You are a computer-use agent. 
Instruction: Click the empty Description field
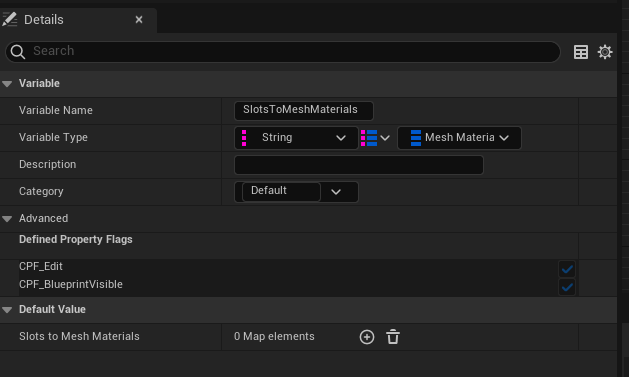pyautogui.click(x=359, y=165)
